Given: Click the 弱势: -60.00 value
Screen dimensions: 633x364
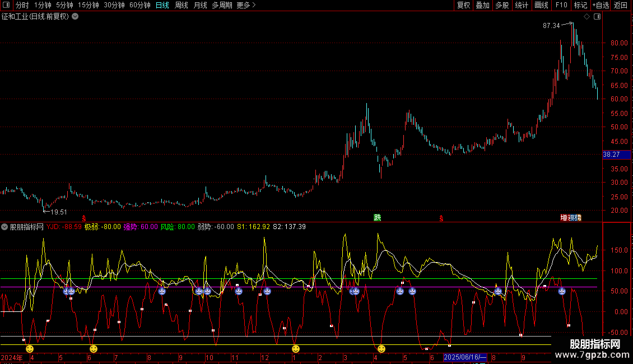Looking at the screenshot, I should pyautogui.click(x=216, y=227).
